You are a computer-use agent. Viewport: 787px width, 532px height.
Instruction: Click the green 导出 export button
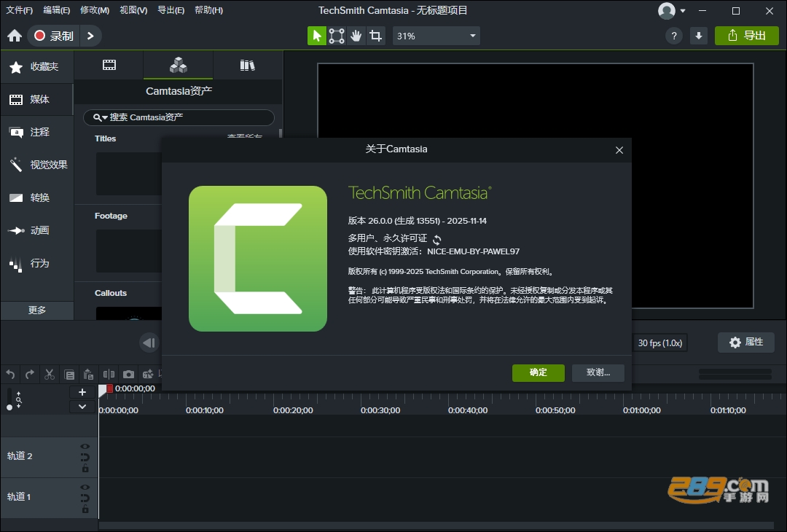[x=746, y=36]
